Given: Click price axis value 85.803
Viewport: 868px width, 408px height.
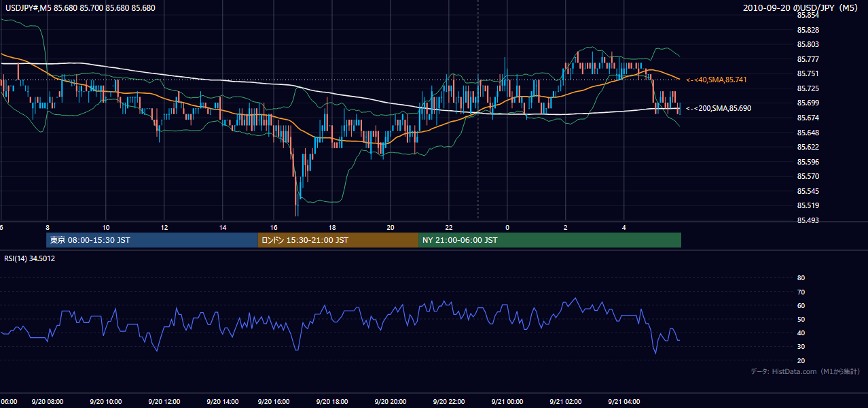Looking at the screenshot, I should tap(808, 44).
